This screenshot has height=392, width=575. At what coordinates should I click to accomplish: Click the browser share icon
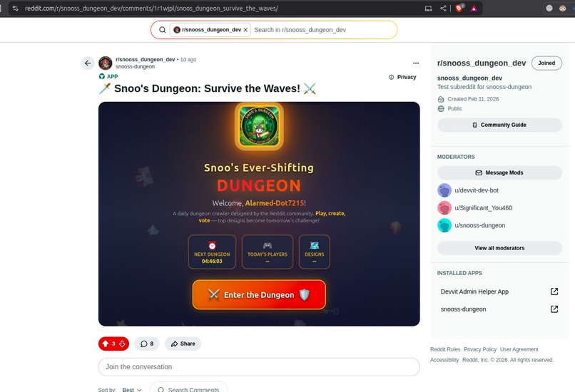443,8
